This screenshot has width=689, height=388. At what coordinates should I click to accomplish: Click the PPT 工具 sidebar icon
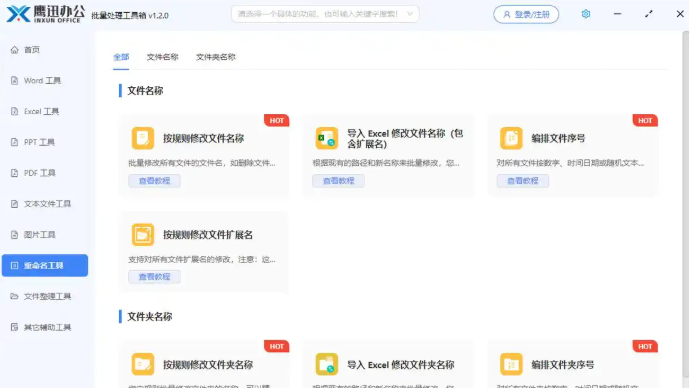point(15,142)
